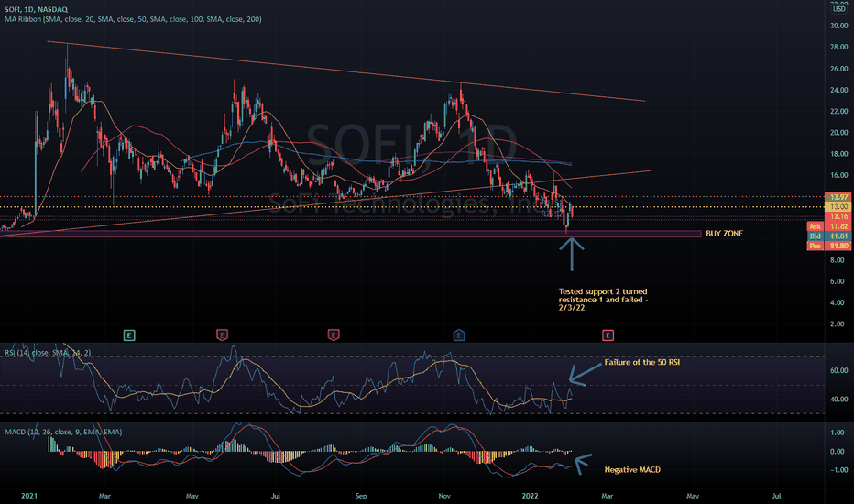Click the red earnings E marker near March 2022
Image resolution: width=854 pixels, height=504 pixels.
click(608, 335)
